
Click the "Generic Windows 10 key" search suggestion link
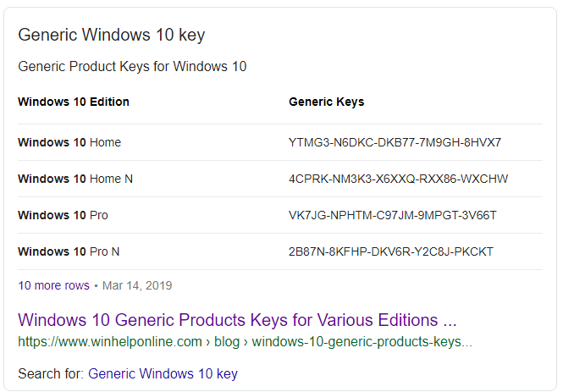point(163,373)
